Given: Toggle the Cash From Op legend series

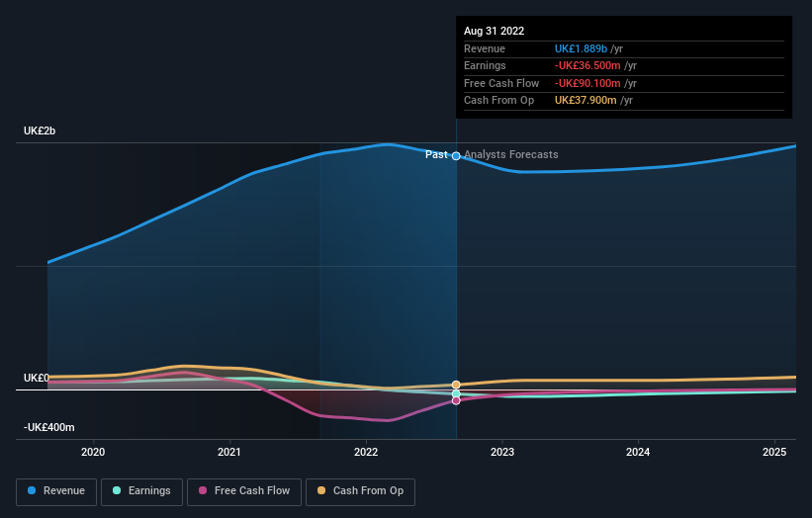Looking at the screenshot, I should [360, 491].
